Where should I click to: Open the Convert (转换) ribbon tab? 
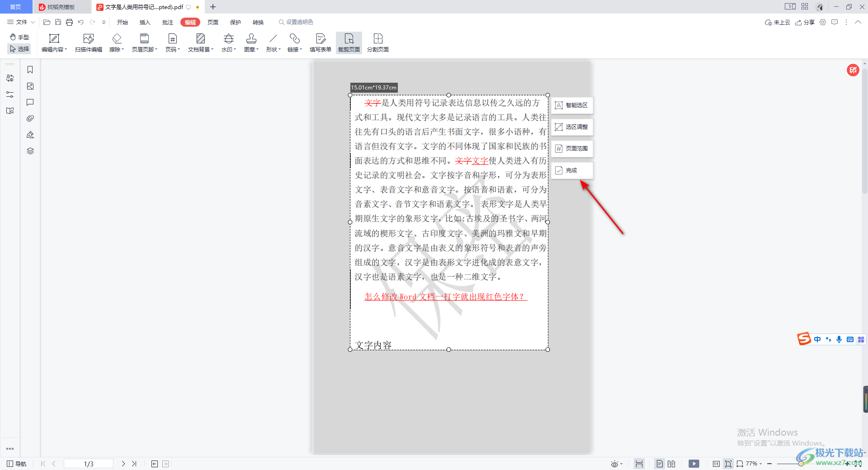pos(258,22)
